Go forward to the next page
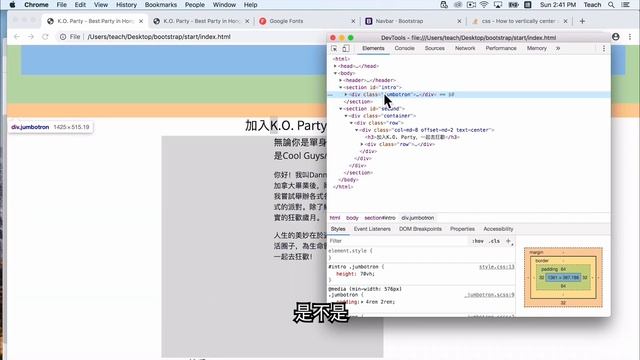Screen dimensions: 640x360 [x=31, y=37]
